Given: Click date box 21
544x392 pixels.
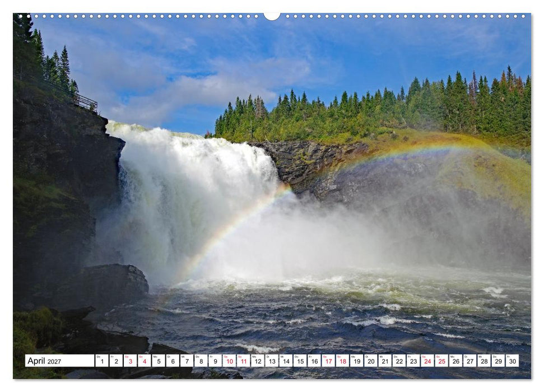Looking at the screenshot, I should [385, 361].
